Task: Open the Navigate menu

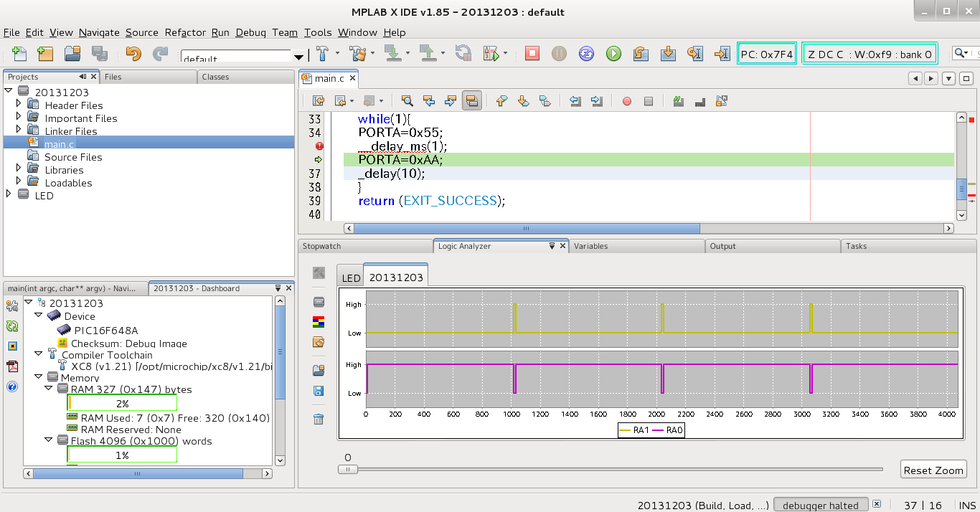Action: click(99, 32)
